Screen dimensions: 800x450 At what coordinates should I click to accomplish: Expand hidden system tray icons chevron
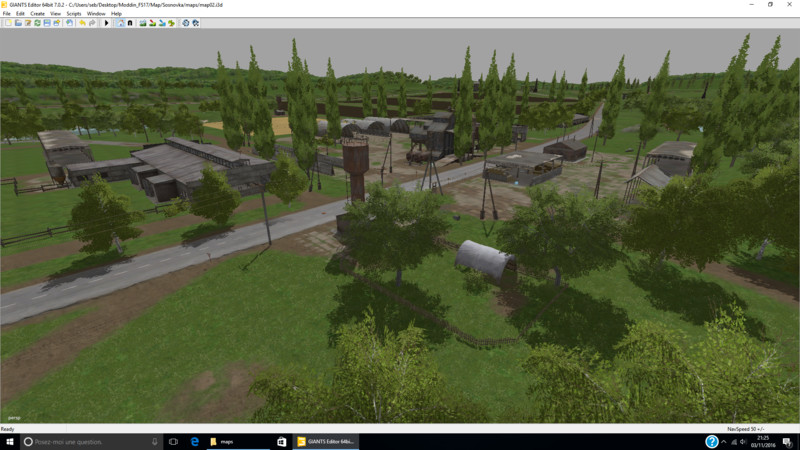[x=723, y=442]
